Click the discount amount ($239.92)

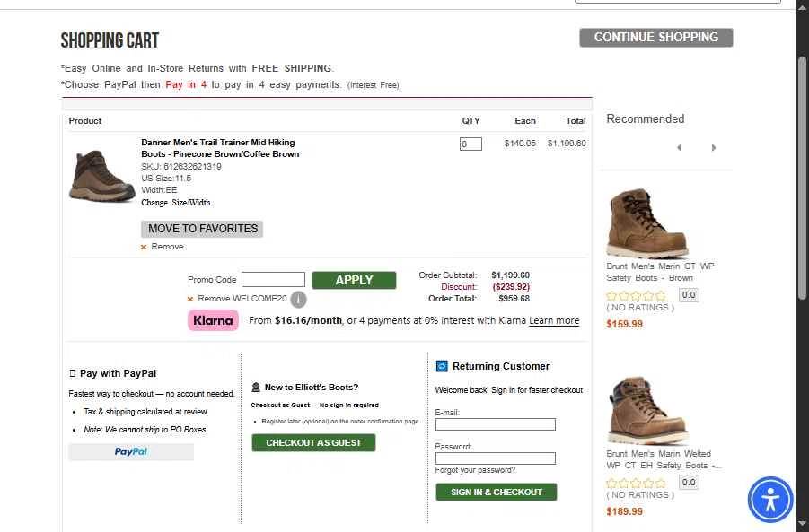pos(511,286)
